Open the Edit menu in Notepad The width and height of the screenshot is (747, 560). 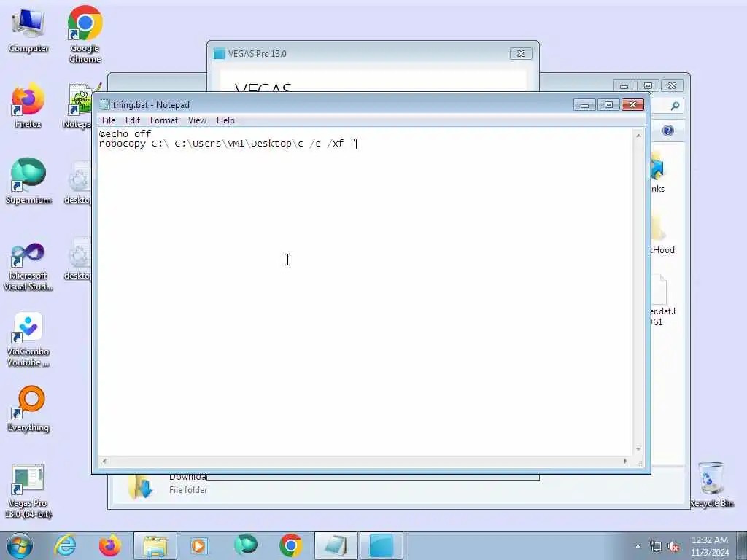pyautogui.click(x=133, y=120)
